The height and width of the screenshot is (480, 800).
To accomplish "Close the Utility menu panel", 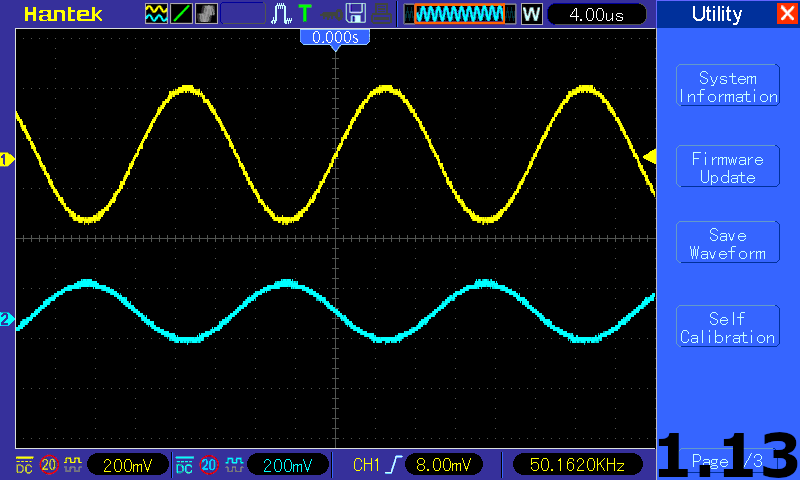I will (x=787, y=14).
